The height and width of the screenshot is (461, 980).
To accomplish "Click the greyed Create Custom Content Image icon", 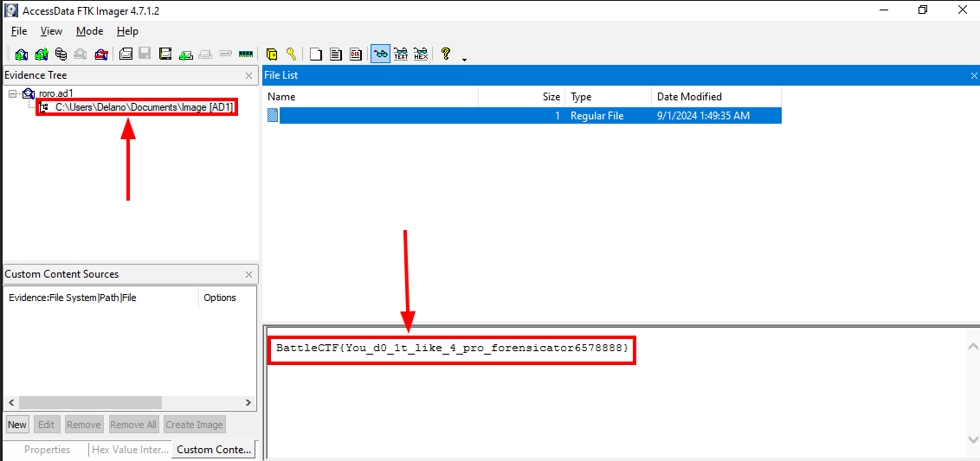I will pyautogui.click(x=205, y=54).
